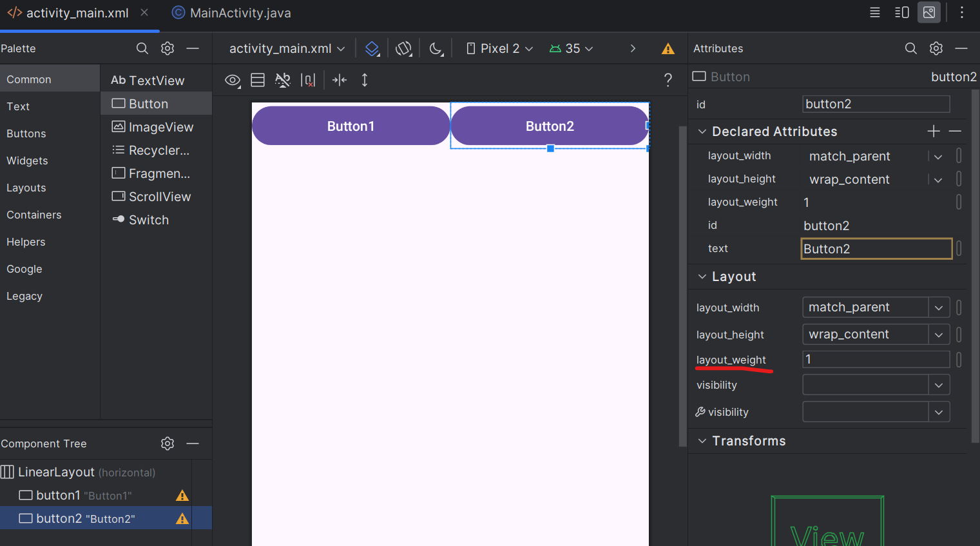Click the warning icon beside button1
The width and height of the screenshot is (980, 546).
click(x=182, y=496)
